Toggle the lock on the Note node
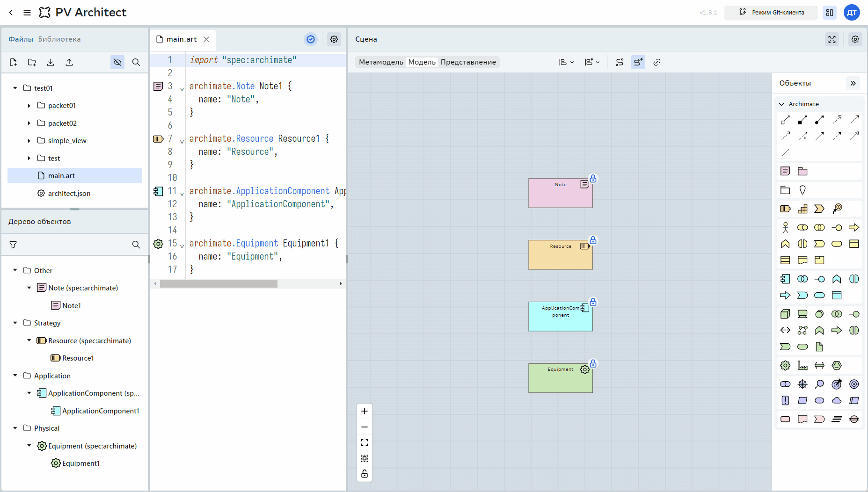This screenshot has height=492, width=868. [593, 179]
